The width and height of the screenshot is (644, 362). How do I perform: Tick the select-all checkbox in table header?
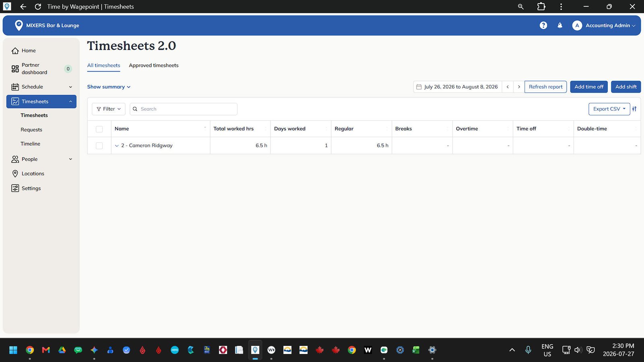pos(99,129)
